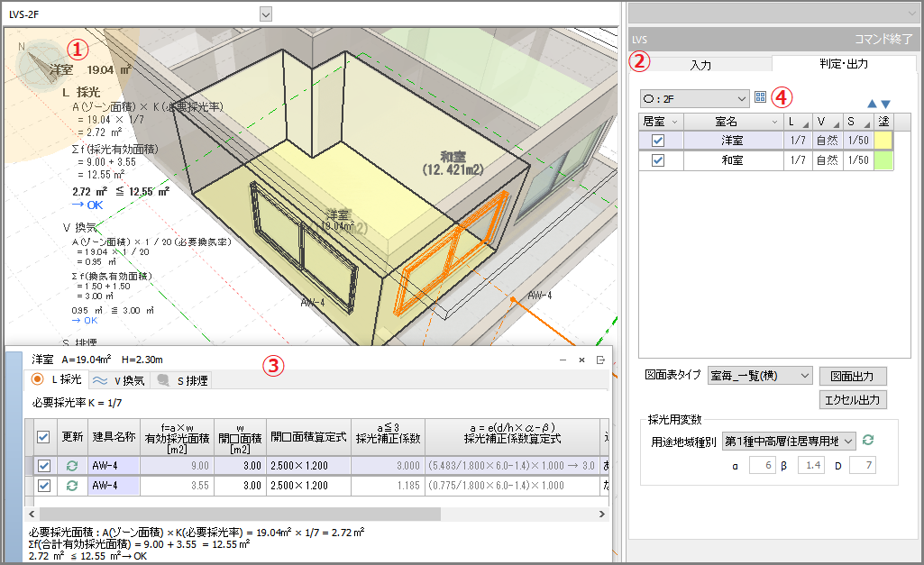Viewport: 924px width, 565px height.
Task: Click the 図面出力 button
Action: pyautogui.click(x=852, y=376)
